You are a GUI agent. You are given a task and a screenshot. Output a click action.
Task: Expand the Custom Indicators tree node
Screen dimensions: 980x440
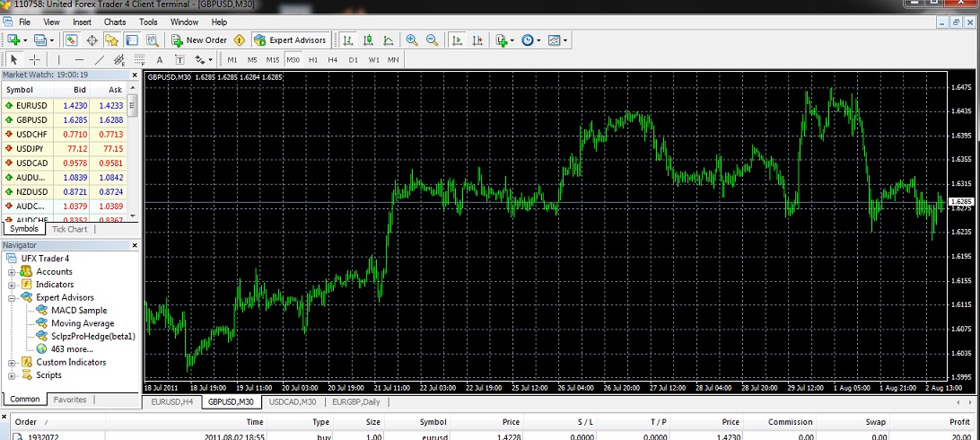click(x=12, y=363)
